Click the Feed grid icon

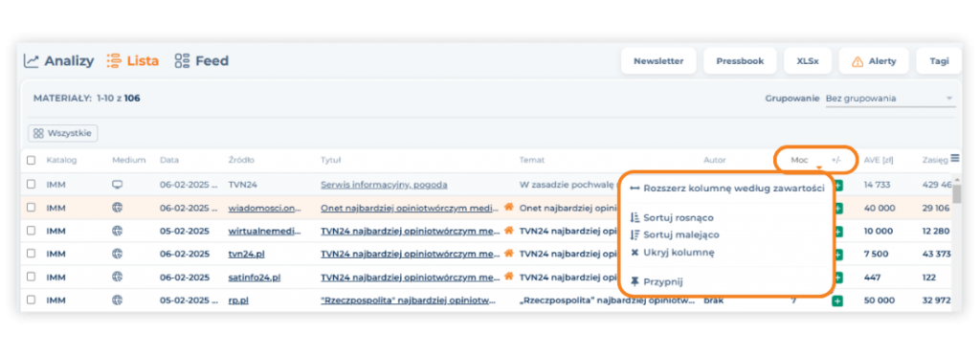pos(182,60)
